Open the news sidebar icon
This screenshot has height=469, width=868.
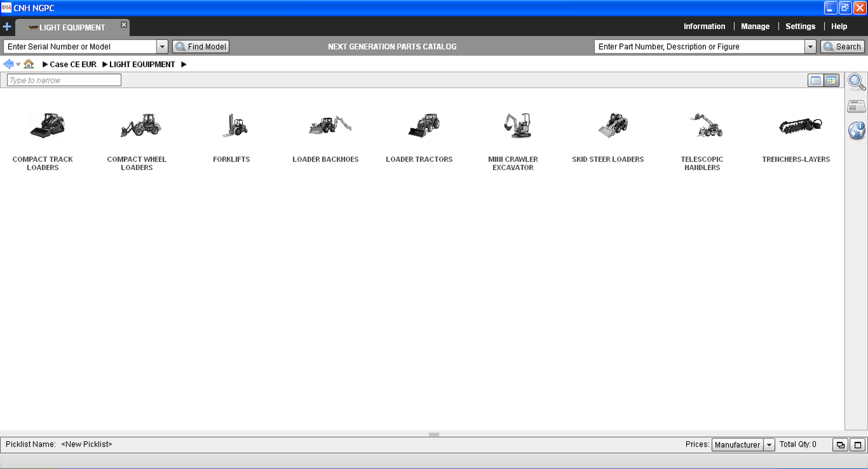click(x=856, y=106)
